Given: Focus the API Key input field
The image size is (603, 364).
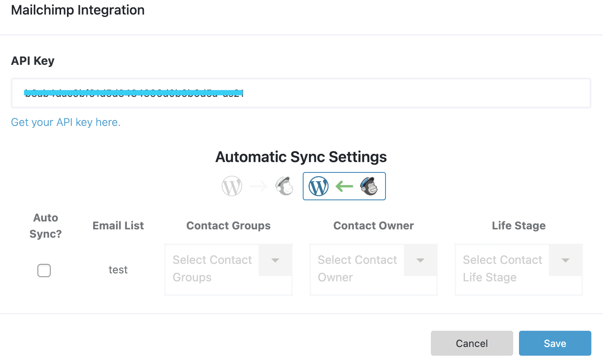Looking at the screenshot, I should tap(374, 93).
